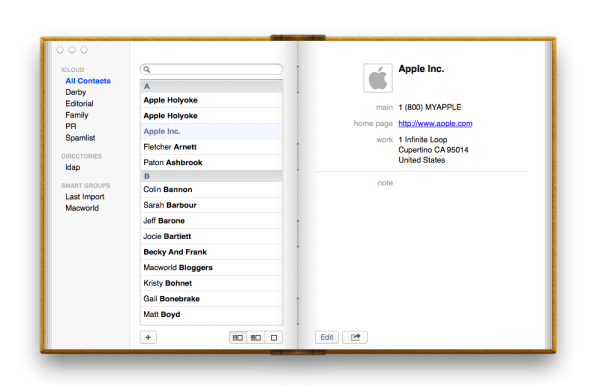Select the Jeff Barone contact
This screenshot has width=606, height=386.
pos(211,221)
